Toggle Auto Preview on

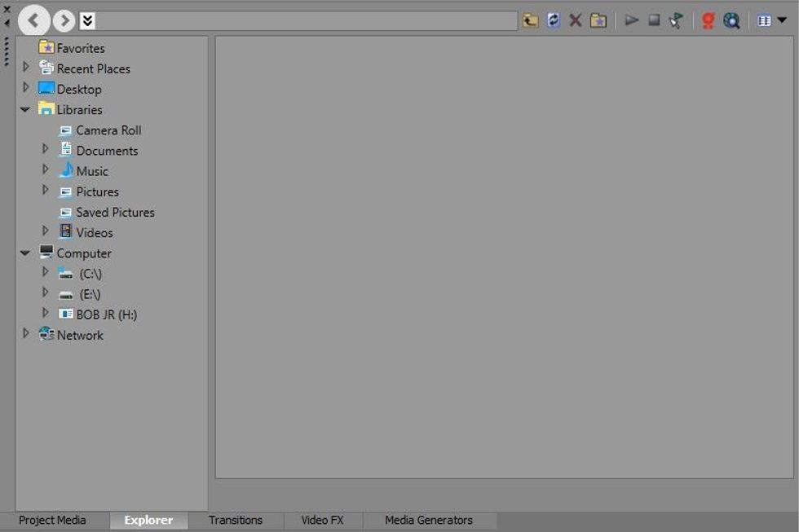pos(676,20)
